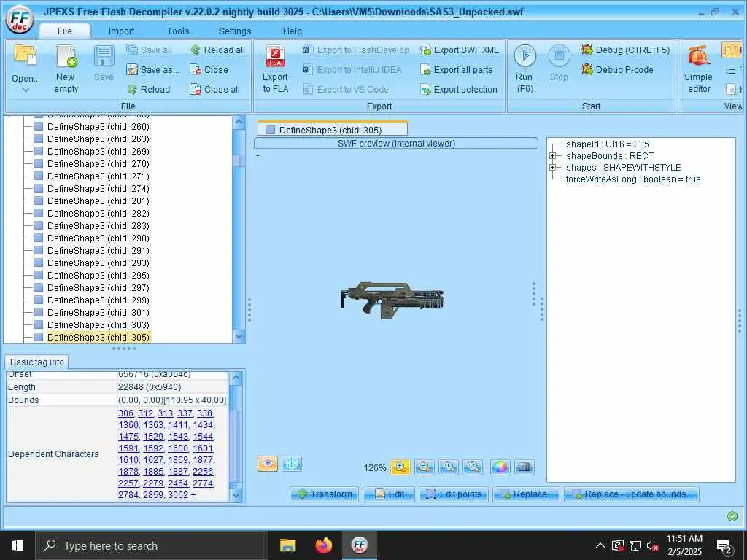This screenshot has height=560, width=747.
Task: Click the Save all toolbar item
Action: coord(149,50)
